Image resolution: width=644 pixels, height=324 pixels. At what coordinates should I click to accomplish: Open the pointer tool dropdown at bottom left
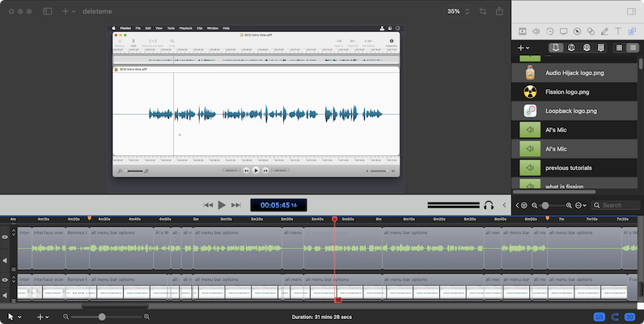(x=14, y=317)
